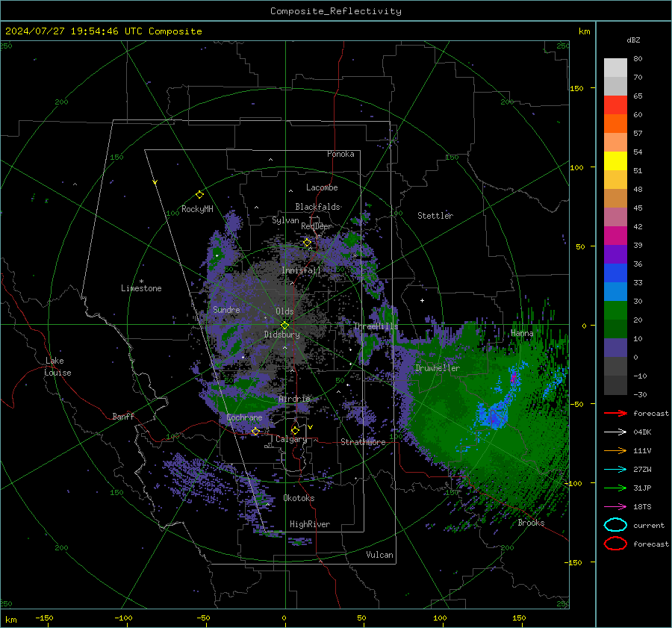672x628 pixels.
Task: Select the Hanna label
Action: 522,333
